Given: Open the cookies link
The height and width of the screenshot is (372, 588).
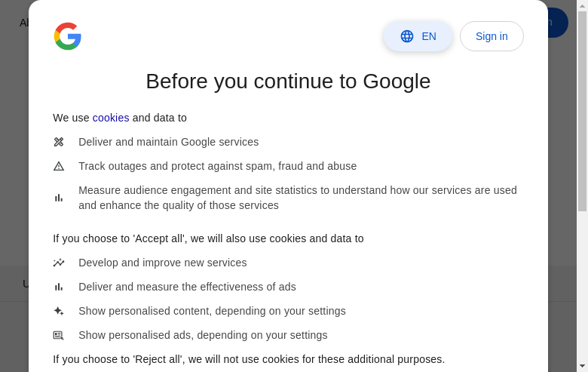Looking at the screenshot, I should pos(111,118).
